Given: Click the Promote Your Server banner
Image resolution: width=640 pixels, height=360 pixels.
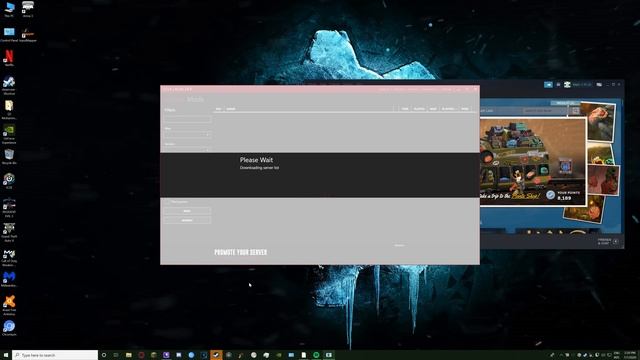Looking at the screenshot, I should (240, 252).
